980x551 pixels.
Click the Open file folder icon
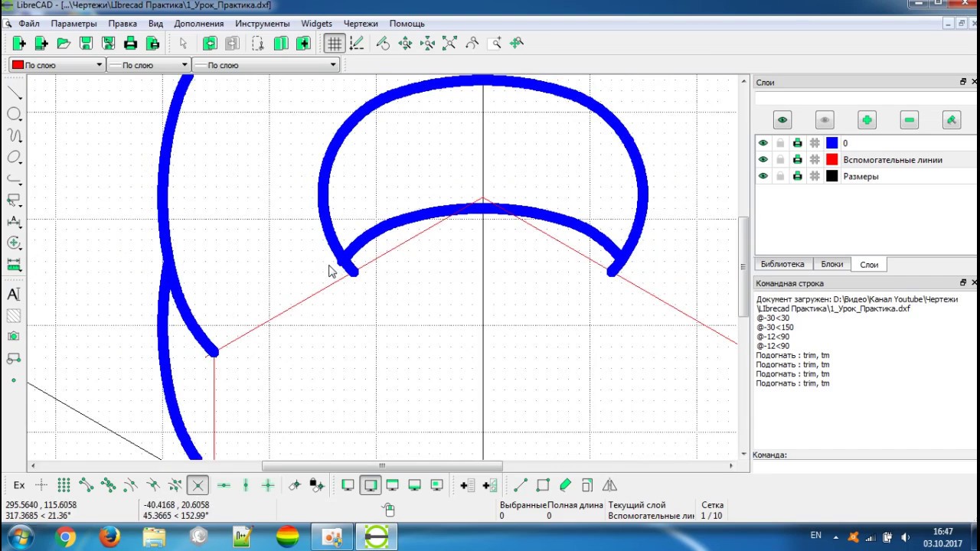tap(64, 44)
